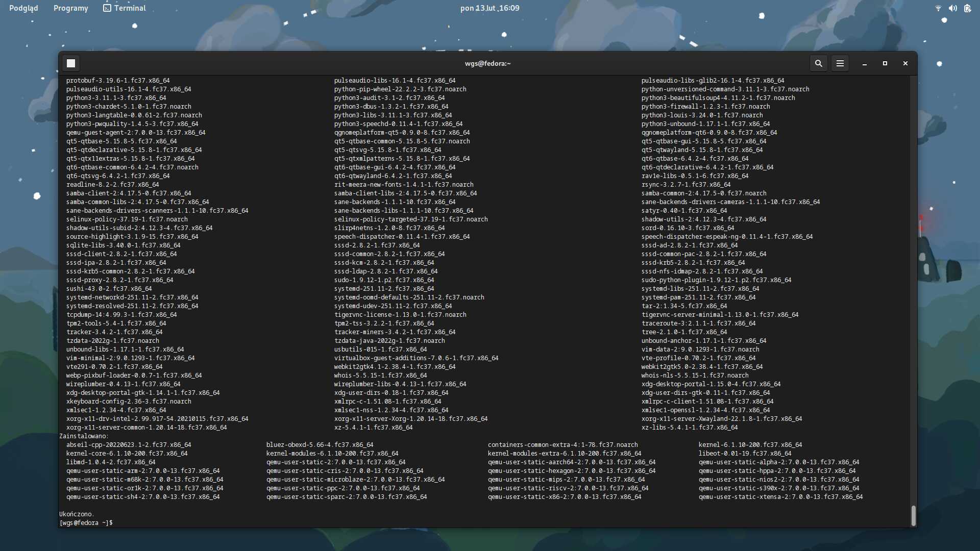
Task: Select sqlite-libs-3.40.0-1 package entry
Action: pyautogui.click(x=124, y=245)
